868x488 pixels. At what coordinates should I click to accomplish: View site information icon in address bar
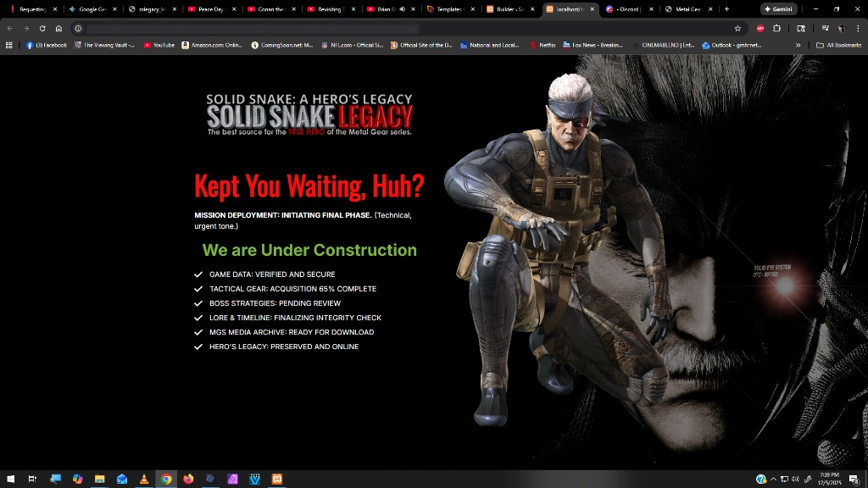[x=78, y=28]
